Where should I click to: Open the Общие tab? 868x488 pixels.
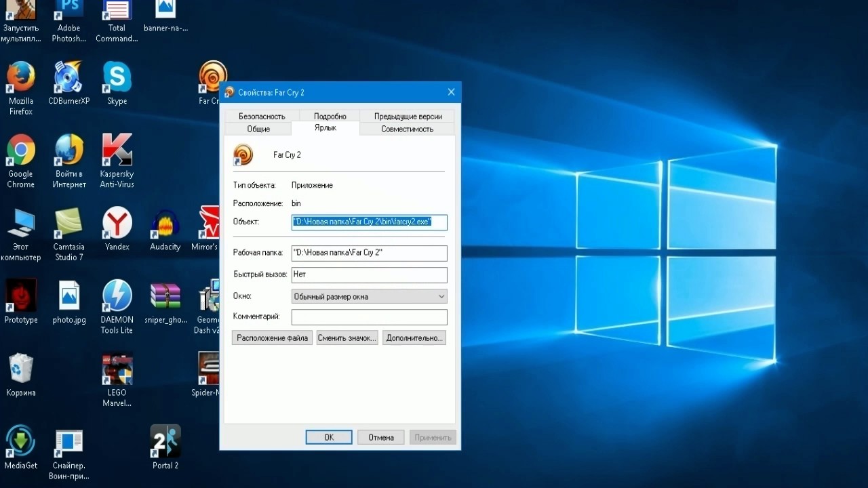tap(258, 129)
